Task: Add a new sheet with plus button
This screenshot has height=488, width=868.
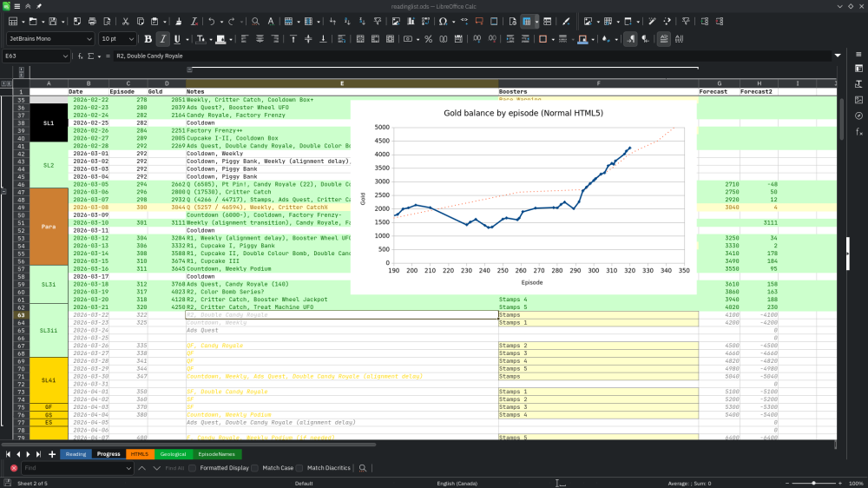Action: pos(52,454)
